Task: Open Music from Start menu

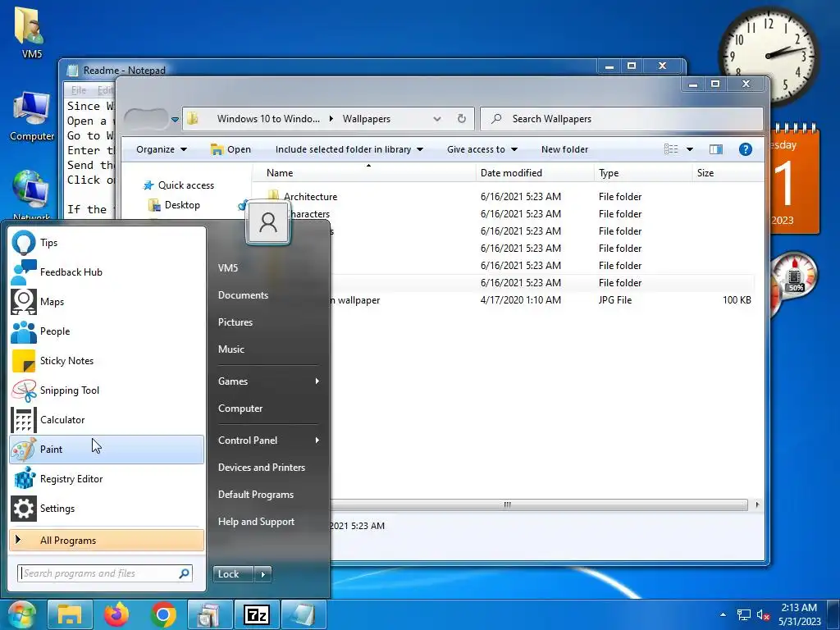Action: point(231,349)
